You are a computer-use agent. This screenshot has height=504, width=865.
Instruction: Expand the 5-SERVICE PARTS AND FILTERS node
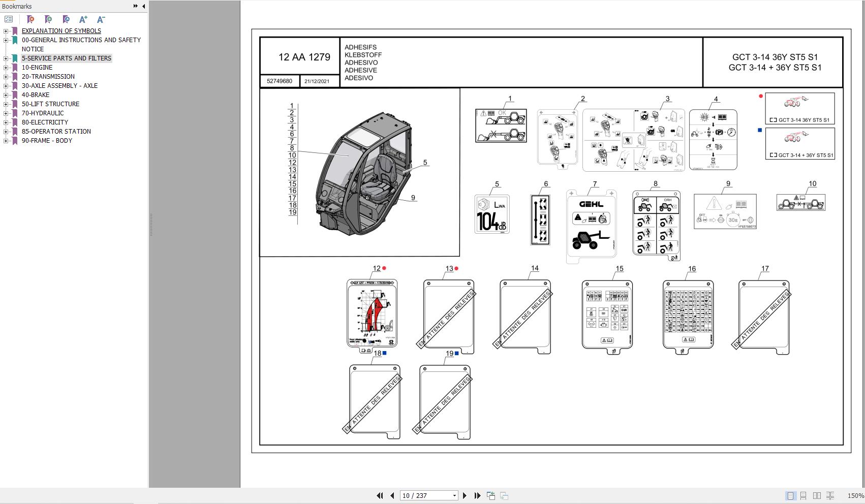click(x=6, y=58)
